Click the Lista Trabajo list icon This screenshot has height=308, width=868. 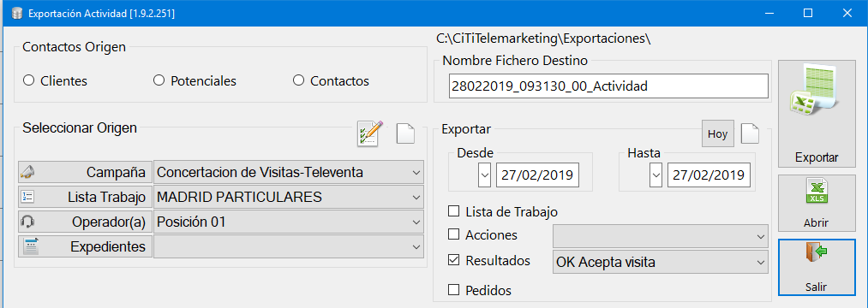pos(27,197)
